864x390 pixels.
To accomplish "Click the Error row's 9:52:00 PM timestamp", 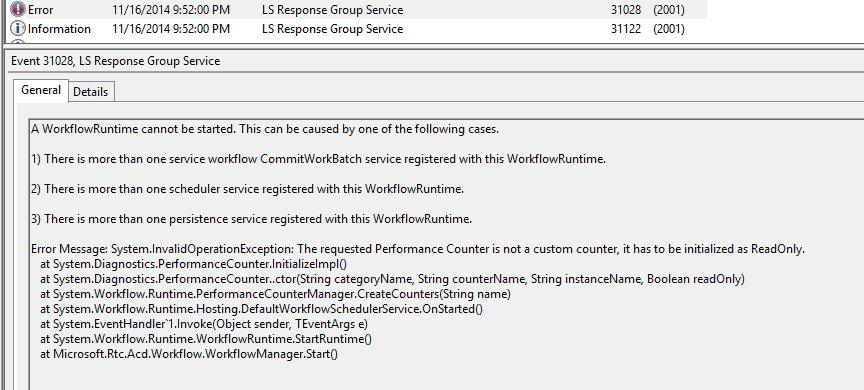I will click(x=171, y=10).
